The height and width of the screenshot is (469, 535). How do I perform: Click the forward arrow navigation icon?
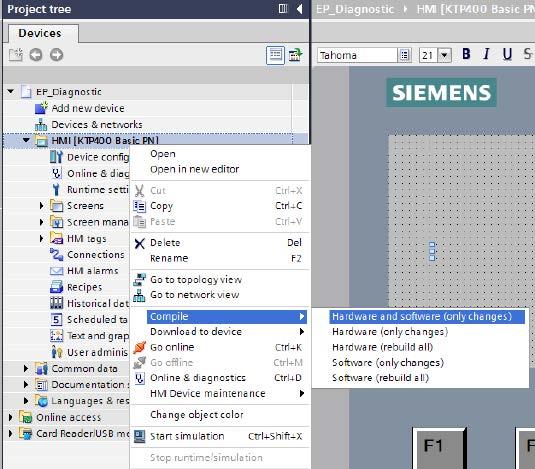(56, 55)
